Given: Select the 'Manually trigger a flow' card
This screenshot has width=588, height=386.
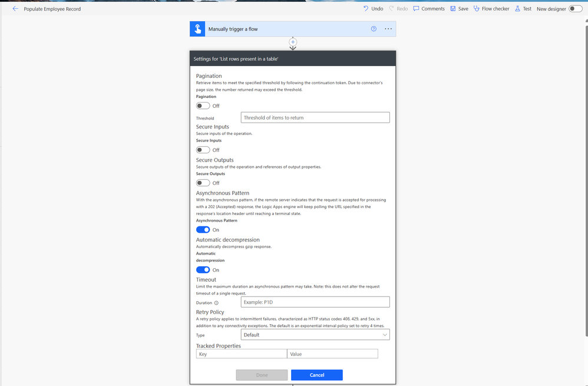Looking at the screenshot, I should tap(292, 29).
